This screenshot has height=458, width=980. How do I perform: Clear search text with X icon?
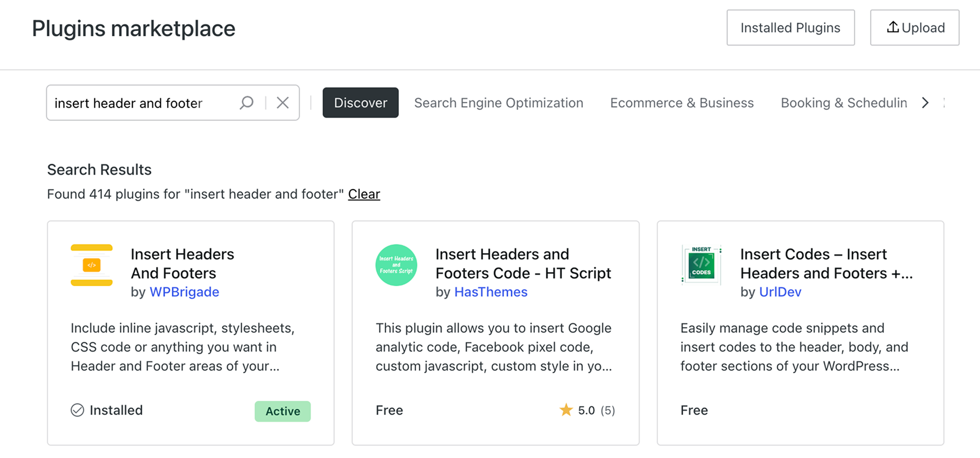[283, 102]
